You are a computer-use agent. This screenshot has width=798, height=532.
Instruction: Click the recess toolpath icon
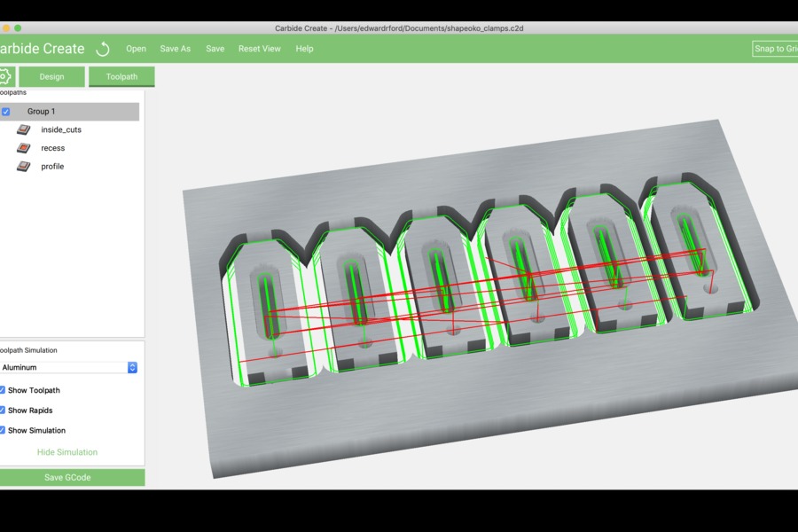23,148
